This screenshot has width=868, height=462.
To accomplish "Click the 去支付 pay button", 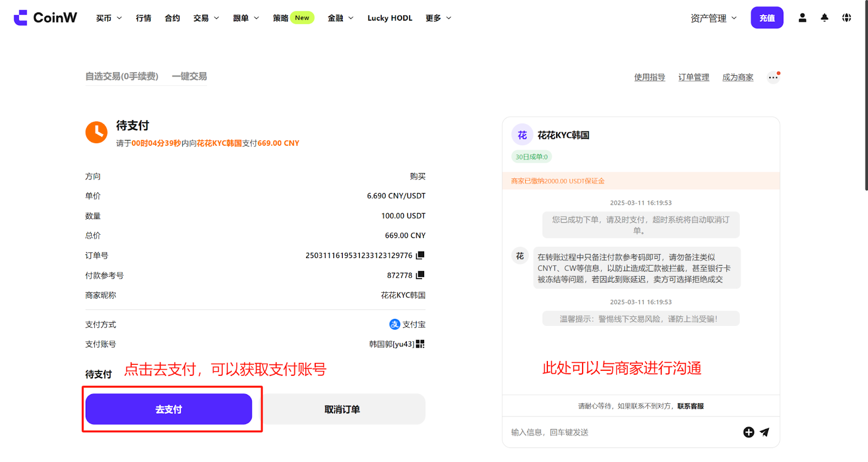I will (169, 409).
